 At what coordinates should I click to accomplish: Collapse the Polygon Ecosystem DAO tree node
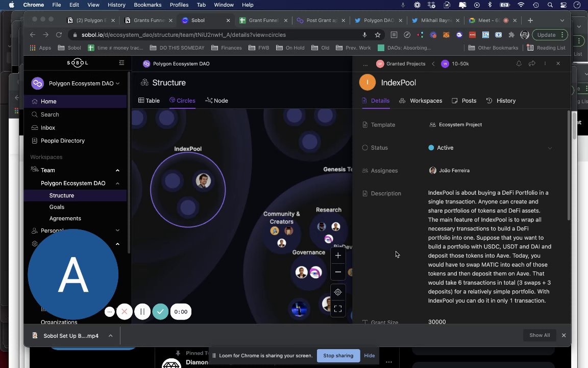pos(117,183)
